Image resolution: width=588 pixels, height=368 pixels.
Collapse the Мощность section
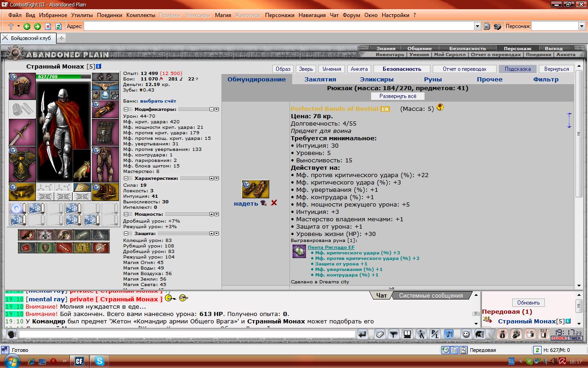click(x=126, y=214)
